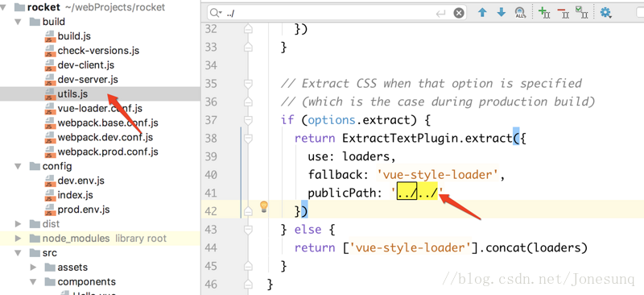Collapse the rocket project root
644x295 pixels.
(x=3, y=7)
